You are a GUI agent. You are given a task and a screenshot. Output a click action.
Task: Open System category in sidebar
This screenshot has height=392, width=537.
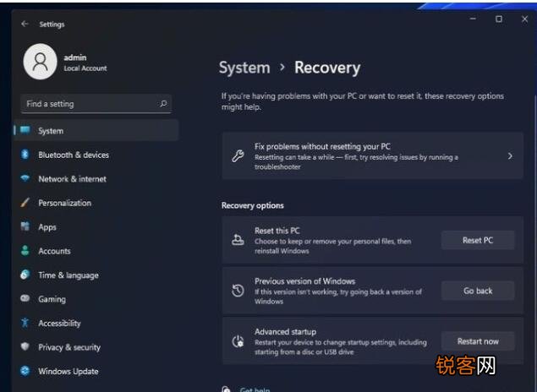coord(96,130)
